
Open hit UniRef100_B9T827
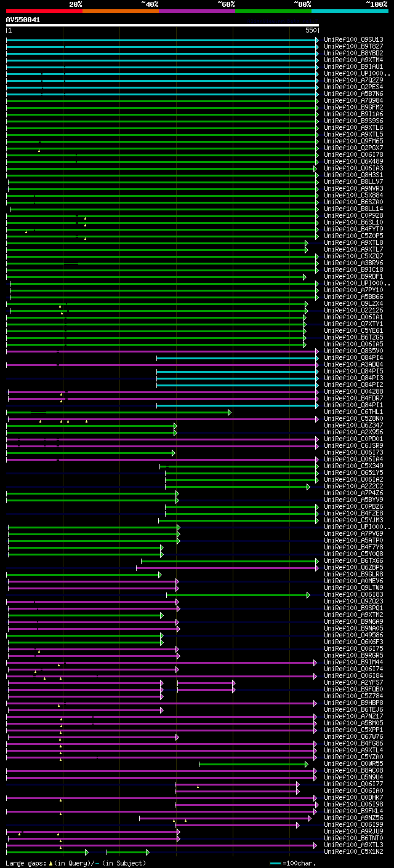tap(353, 46)
